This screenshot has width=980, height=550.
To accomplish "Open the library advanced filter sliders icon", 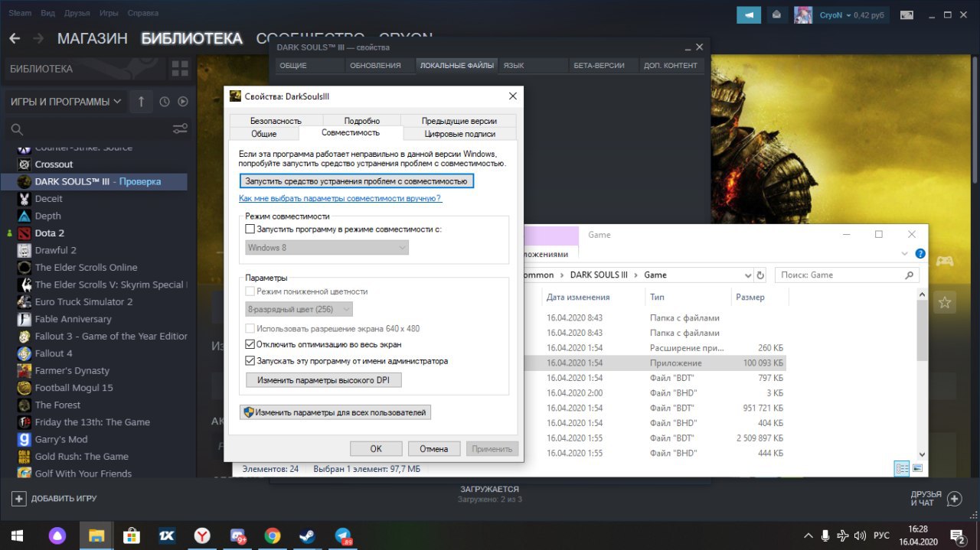I will point(180,129).
